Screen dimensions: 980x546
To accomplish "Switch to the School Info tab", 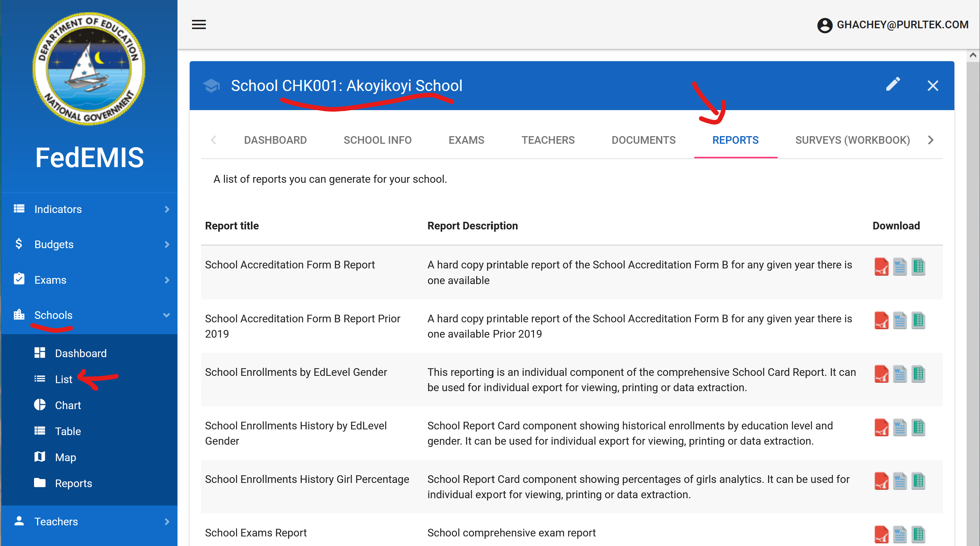I will tap(377, 140).
